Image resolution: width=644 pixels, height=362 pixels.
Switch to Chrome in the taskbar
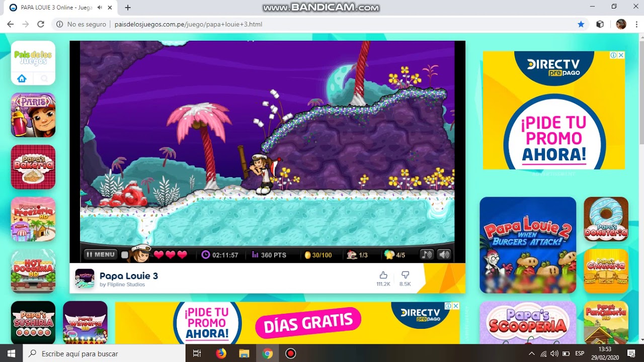(267, 353)
